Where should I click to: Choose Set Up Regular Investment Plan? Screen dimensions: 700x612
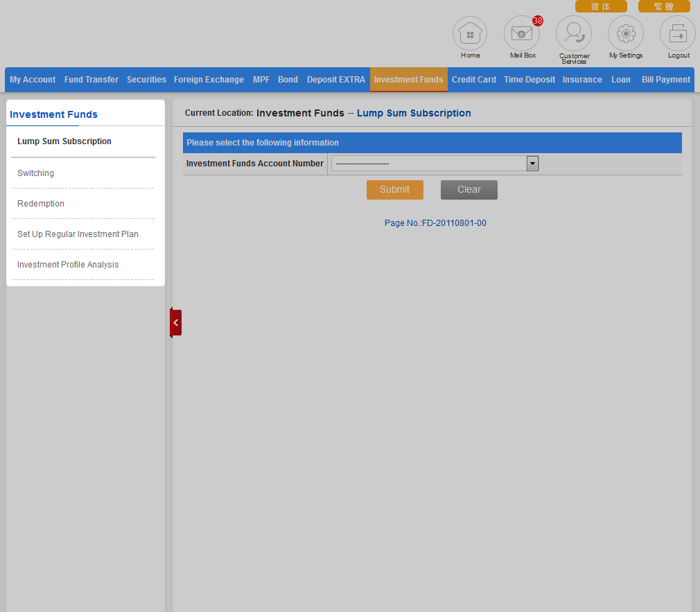pyautogui.click(x=78, y=234)
